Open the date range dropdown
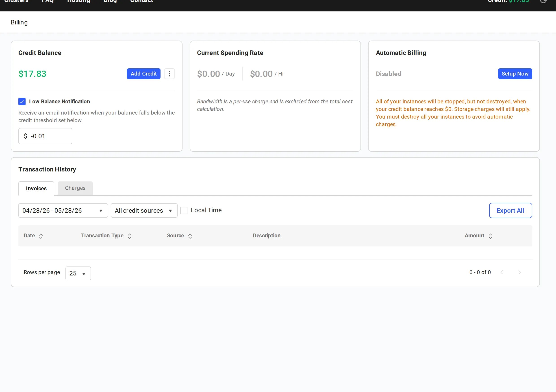Image resolution: width=556 pixels, height=392 pixels. (x=63, y=210)
